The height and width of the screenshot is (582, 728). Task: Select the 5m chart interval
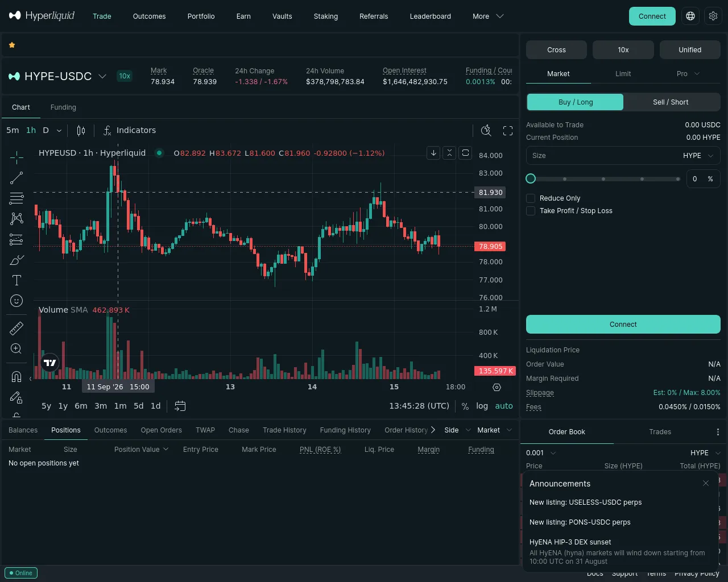[x=13, y=130]
